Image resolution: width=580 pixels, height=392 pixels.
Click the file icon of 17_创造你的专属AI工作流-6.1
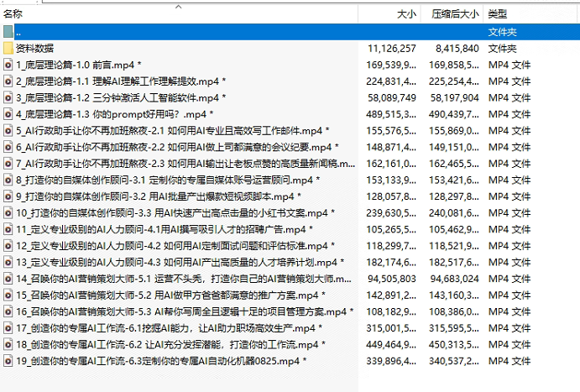(x=8, y=328)
